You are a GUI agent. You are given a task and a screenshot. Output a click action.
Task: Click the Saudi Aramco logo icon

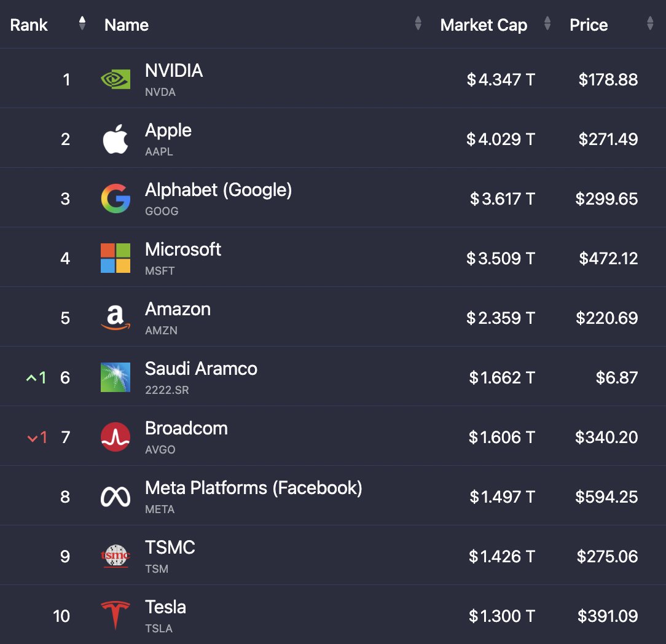click(x=116, y=377)
